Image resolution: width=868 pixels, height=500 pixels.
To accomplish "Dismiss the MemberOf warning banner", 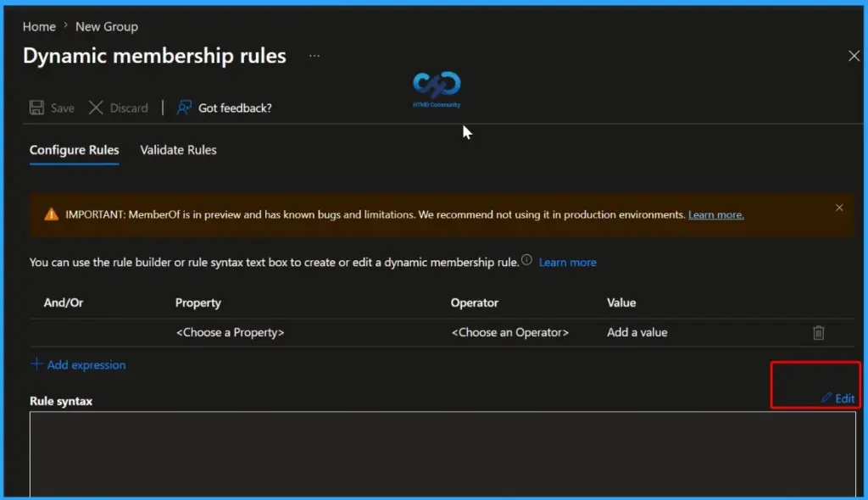I will click(x=839, y=208).
